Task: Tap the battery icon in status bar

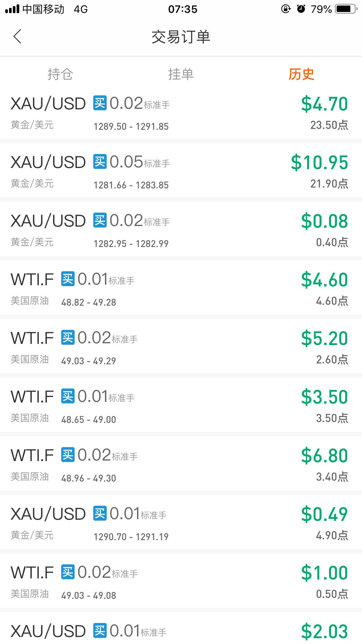Action: tap(346, 9)
